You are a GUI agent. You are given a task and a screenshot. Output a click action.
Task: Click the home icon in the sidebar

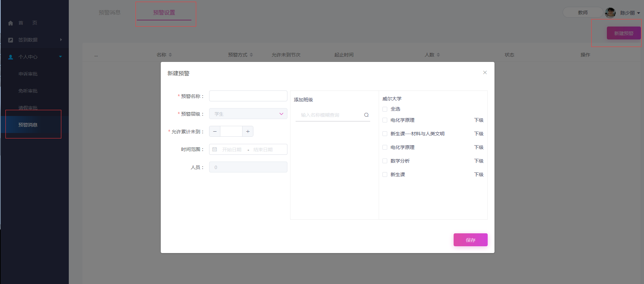tap(11, 23)
